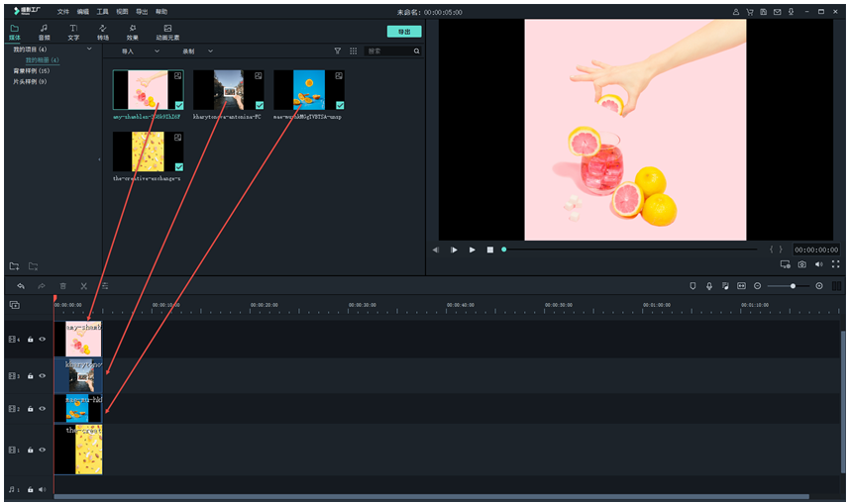The image size is (848, 504).
Task: Stop playback with the square stop button
Action: point(489,250)
